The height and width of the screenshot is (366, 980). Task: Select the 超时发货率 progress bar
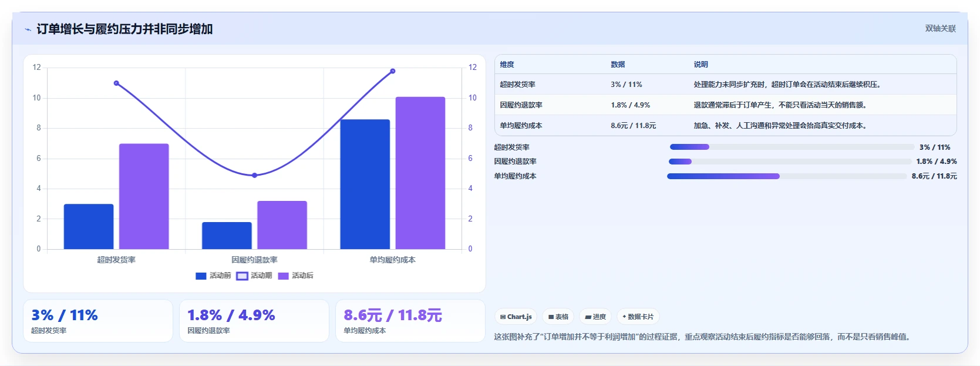coord(792,147)
